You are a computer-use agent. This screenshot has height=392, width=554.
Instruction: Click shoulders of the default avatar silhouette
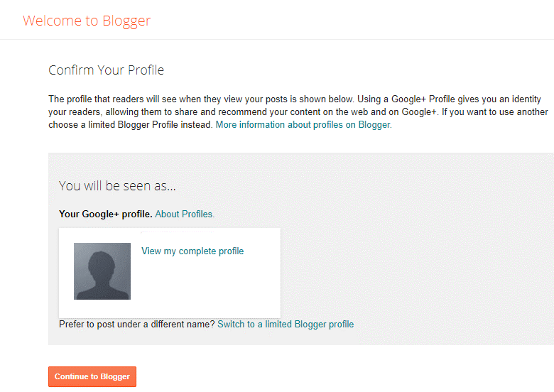pyautogui.click(x=102, y=292)
